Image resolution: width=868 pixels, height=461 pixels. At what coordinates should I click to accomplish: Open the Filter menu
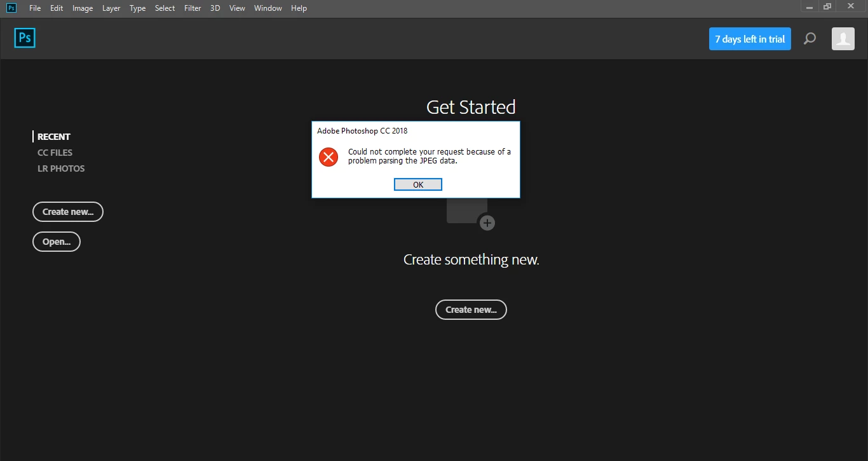pyautogui.click(x=193, y=8)
